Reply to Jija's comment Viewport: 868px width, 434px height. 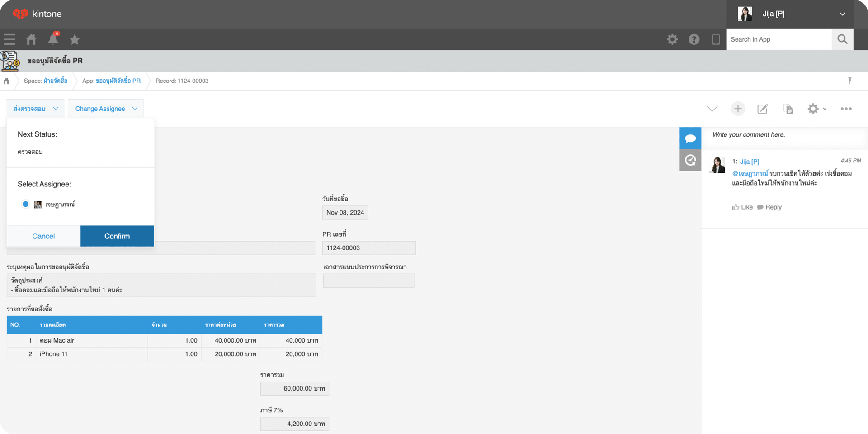tap(769, 207)
